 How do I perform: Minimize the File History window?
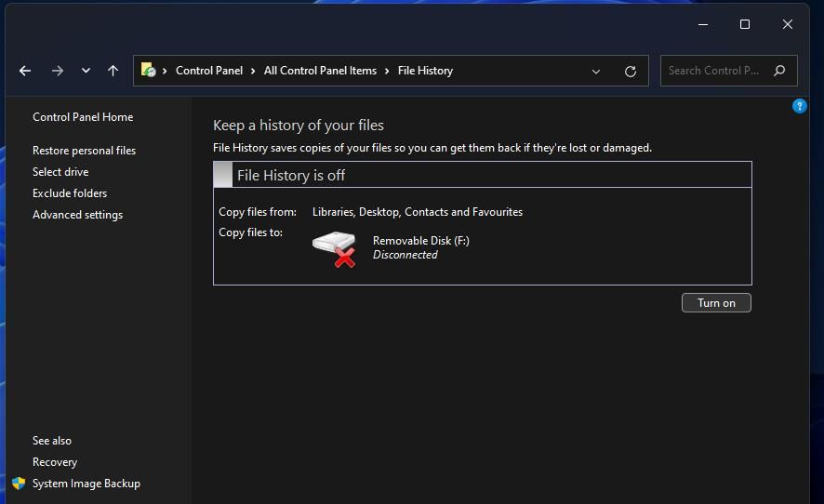click(703, 24)
